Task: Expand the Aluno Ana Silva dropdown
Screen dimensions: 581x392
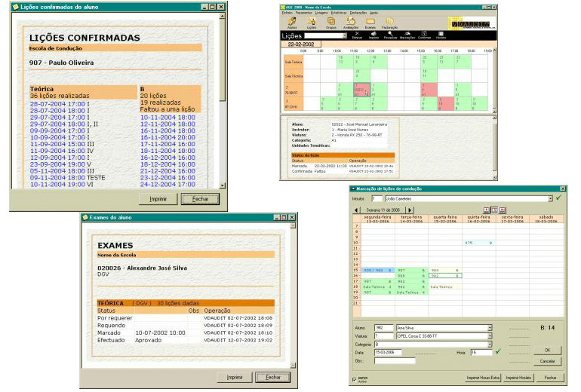Action: click(x=490, y=328)
